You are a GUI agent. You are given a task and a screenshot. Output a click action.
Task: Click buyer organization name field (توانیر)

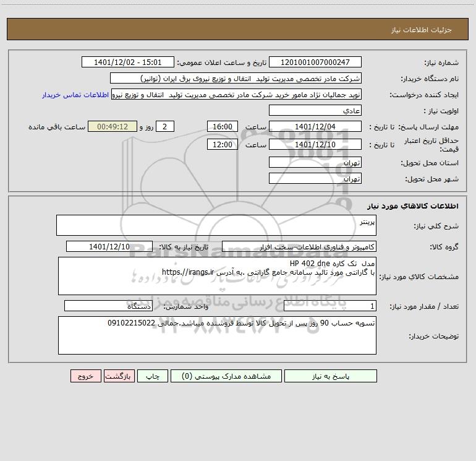pyautogui.click(x=236, y=78)
